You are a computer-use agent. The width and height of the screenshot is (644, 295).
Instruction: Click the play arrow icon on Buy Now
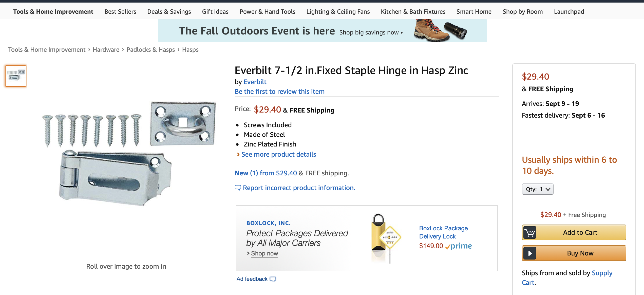(530, 253)
